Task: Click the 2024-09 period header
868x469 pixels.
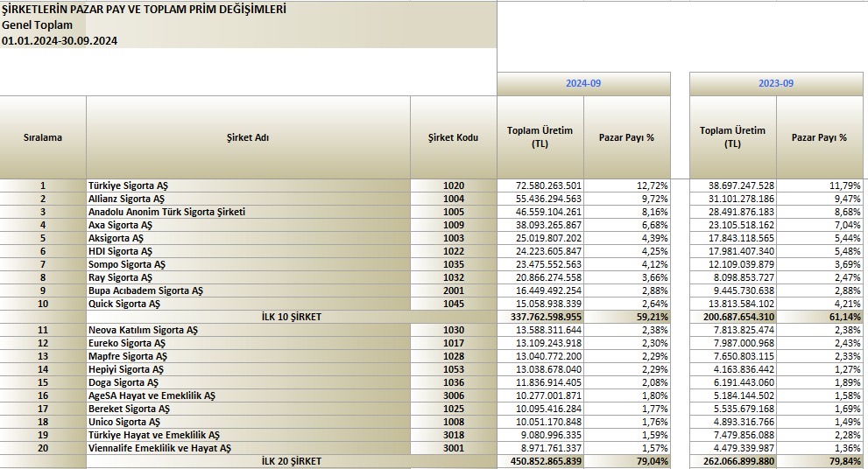Action: pos(583,83)
